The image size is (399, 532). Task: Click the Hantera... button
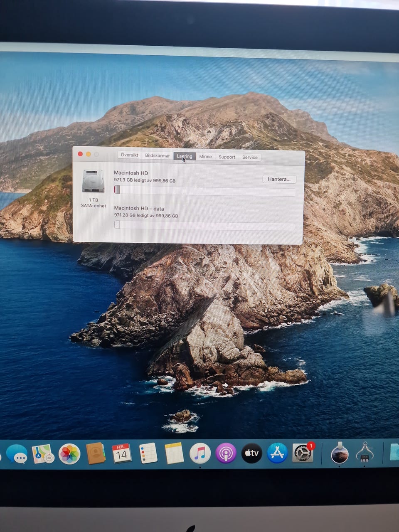click(279, 179)
